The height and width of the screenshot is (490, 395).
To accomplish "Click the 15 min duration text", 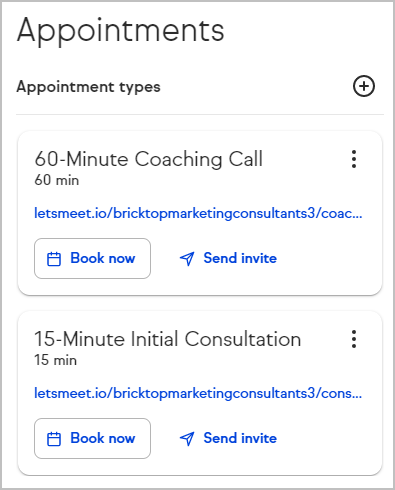I will (55, 360).
